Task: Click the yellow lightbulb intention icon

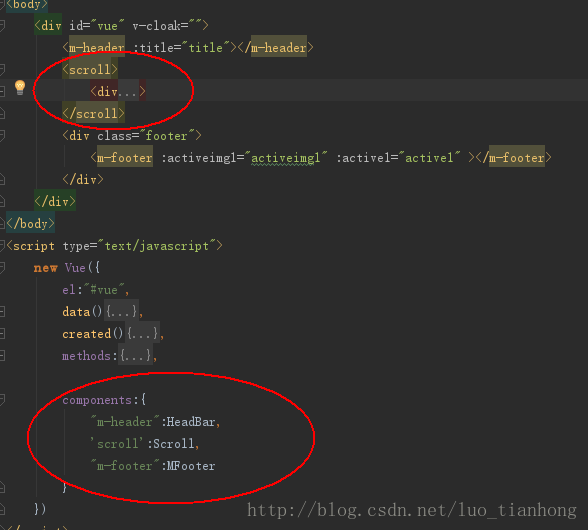Action: click(x=20, y=87)
